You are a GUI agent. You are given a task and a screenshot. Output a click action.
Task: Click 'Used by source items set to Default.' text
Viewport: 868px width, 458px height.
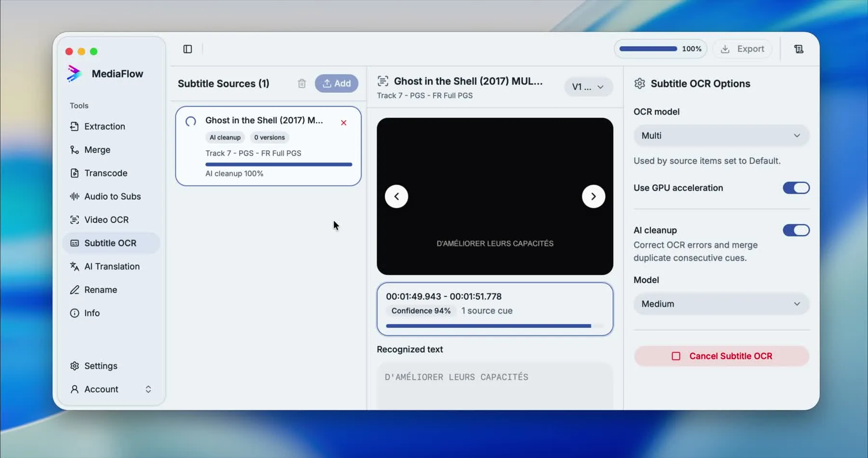707,161
